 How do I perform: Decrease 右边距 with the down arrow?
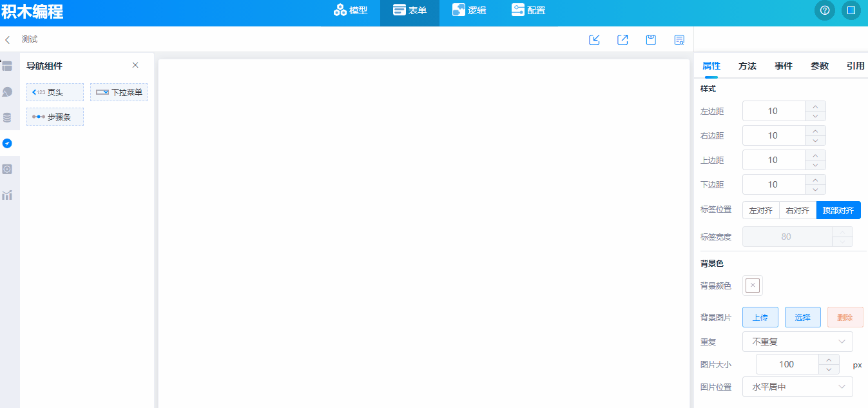click(x=816, y=141)
